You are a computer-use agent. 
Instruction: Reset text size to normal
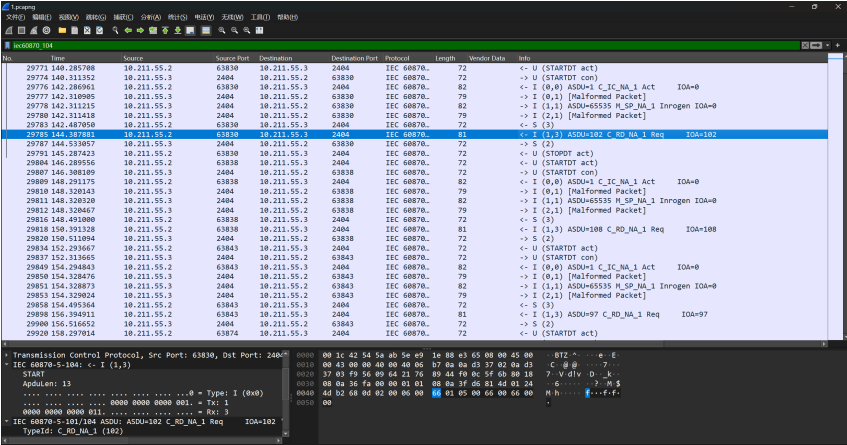247,30
